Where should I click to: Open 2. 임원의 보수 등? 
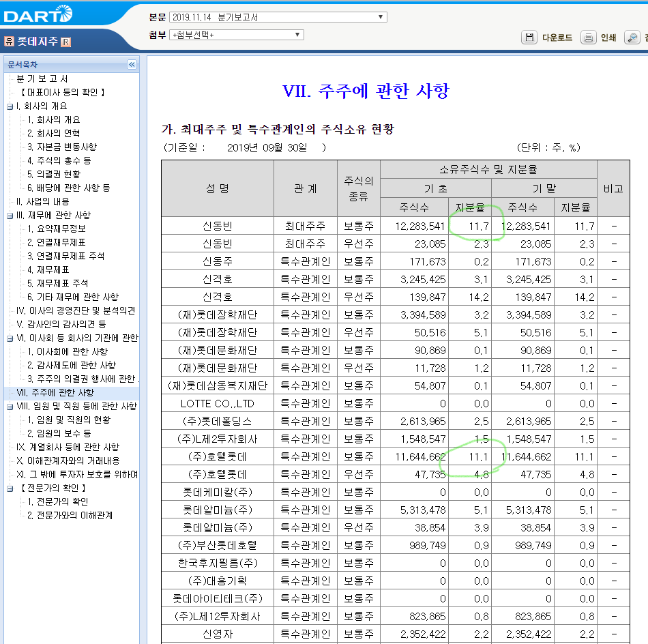click(59, 433)
